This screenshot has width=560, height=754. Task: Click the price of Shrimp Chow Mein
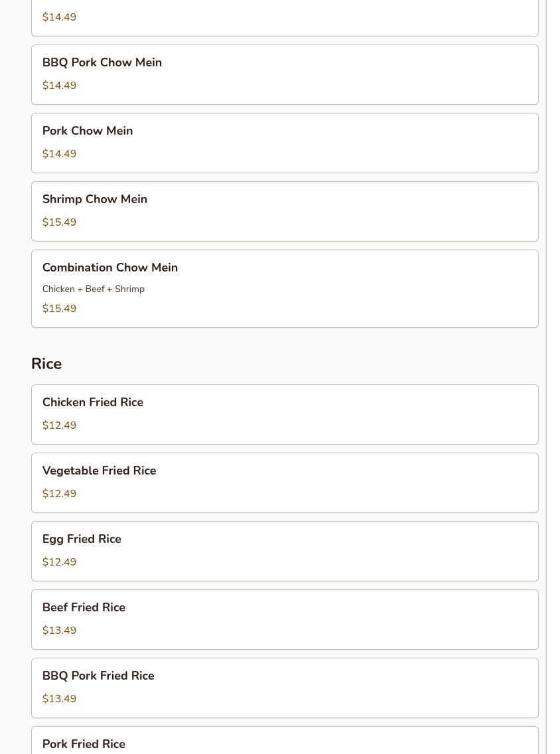click(x=59, y=222)
